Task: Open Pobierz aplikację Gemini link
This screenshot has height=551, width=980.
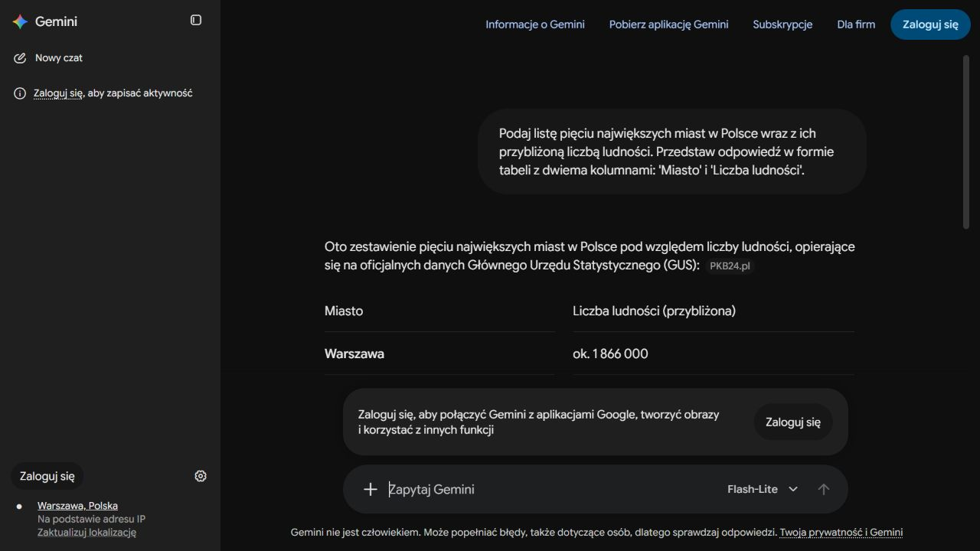Action: coord(669,24)
